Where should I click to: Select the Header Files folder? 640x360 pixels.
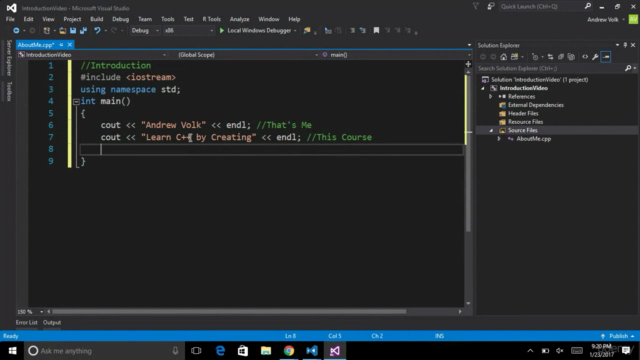[x=523, y=113]
